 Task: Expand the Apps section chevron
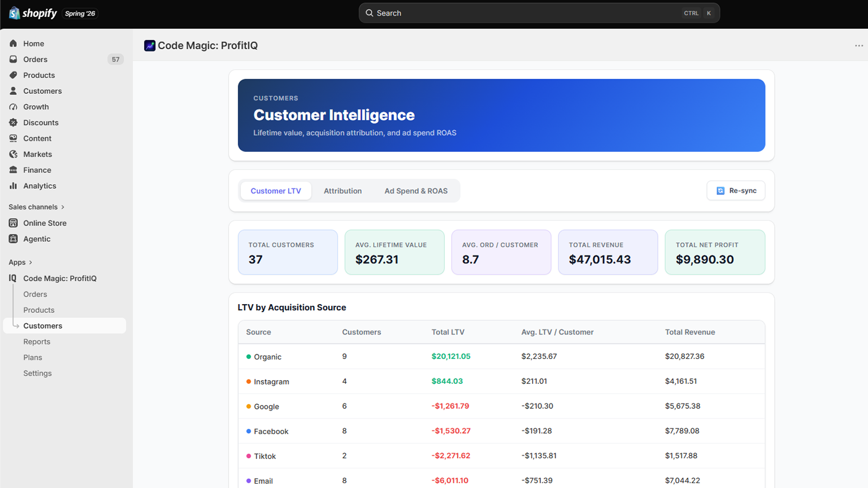30,262
